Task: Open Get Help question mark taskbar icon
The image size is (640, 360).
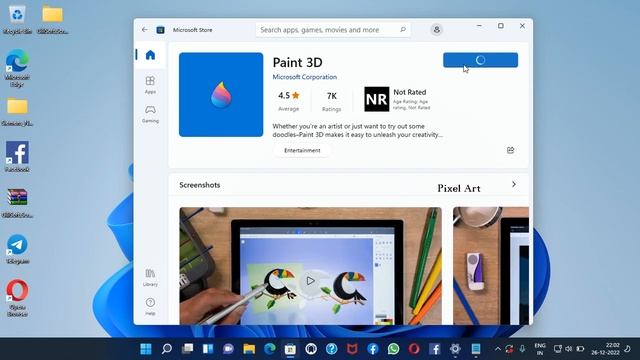Action: click(331, 349)
